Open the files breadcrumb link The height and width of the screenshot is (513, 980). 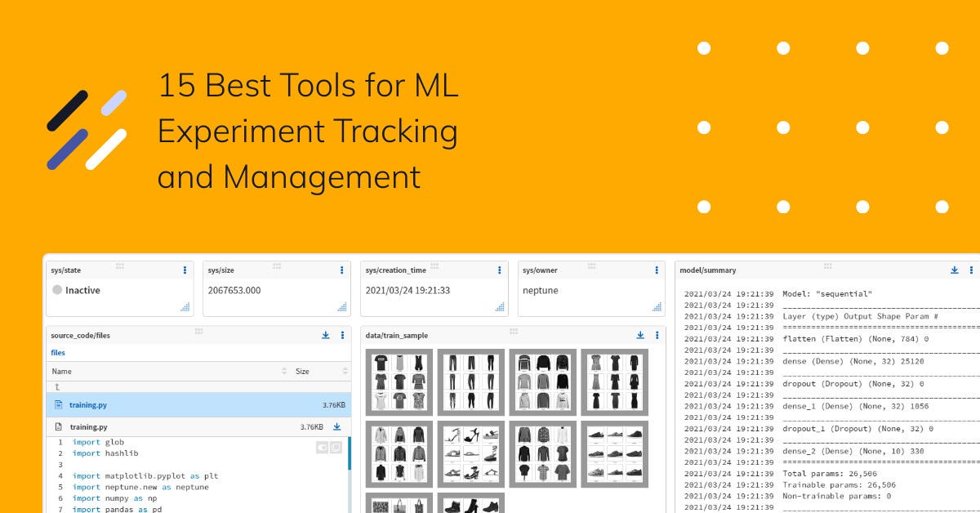point(57,352)
